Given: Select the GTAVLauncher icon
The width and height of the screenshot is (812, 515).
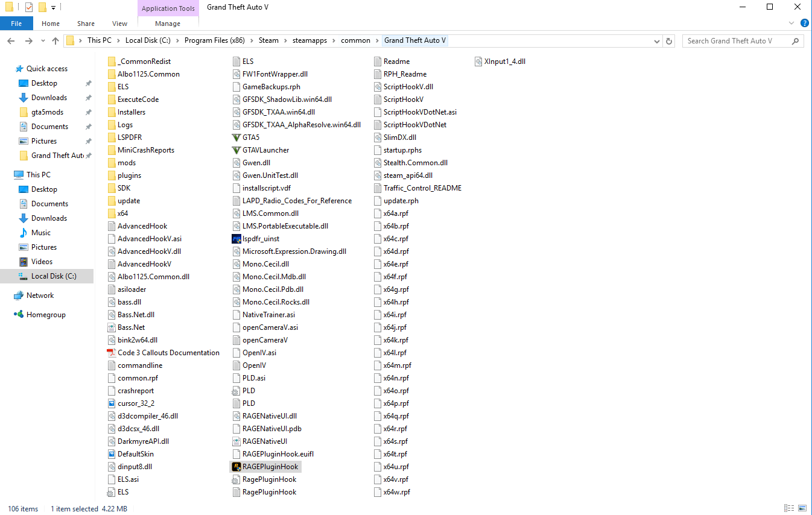Looking at the screenshot, I should pos(236,150).
